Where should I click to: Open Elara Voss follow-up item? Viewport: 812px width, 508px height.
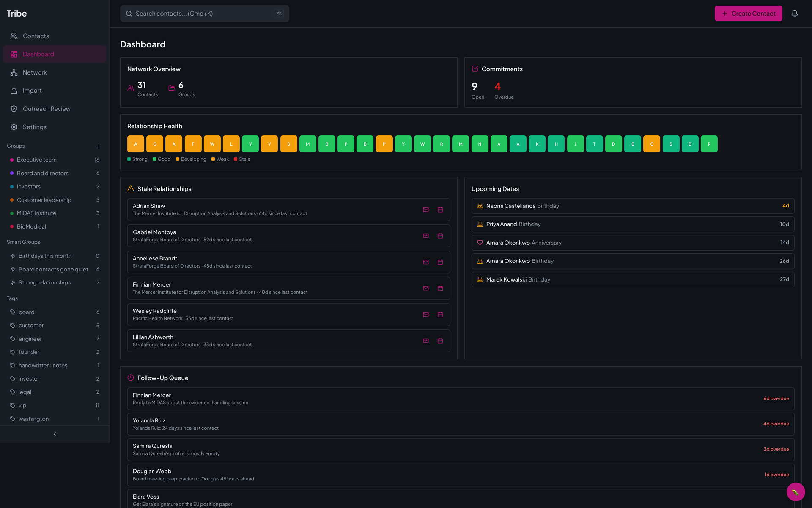click(461, 500)
